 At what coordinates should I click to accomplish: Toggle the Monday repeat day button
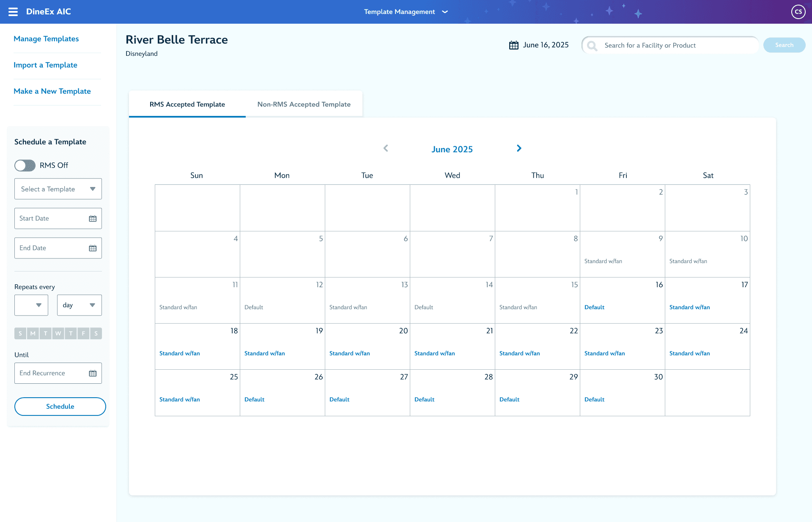click(33, 333)
